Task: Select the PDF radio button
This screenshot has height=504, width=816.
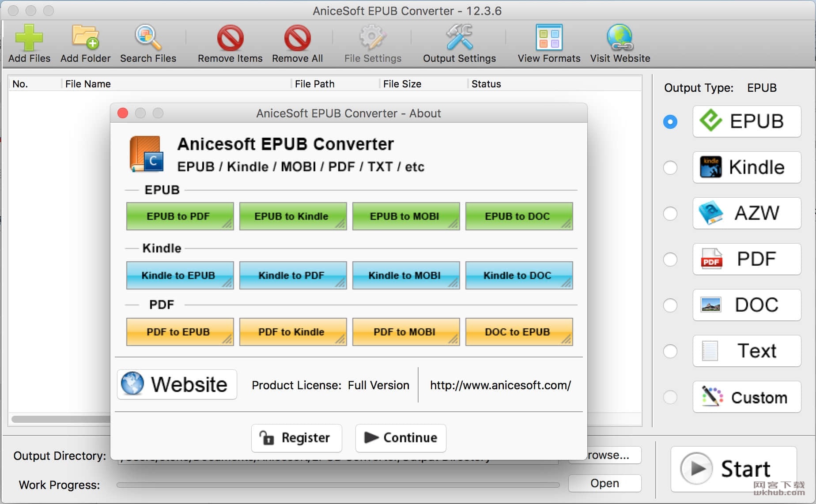Action: (670, 260)
